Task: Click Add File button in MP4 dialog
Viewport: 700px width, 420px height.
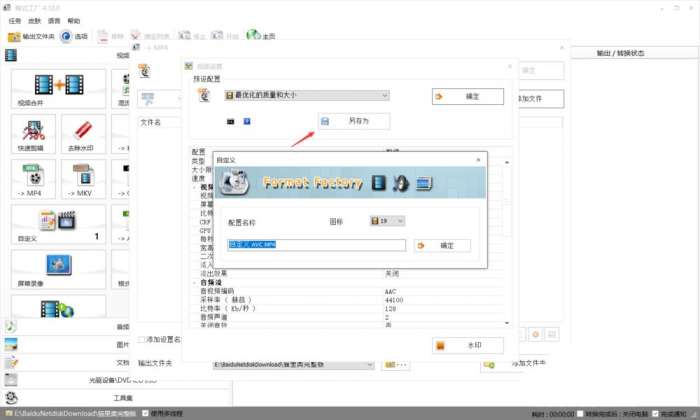Action: (539, 99)
